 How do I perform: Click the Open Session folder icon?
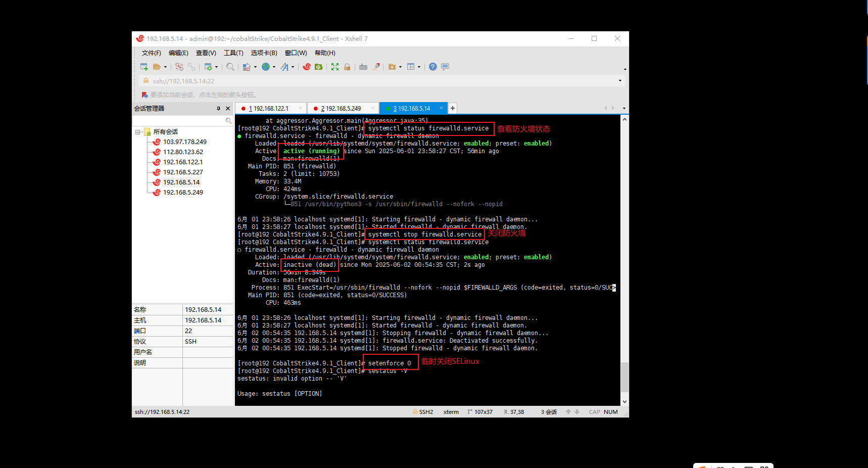pyautogui.click(x=157, y=67)
